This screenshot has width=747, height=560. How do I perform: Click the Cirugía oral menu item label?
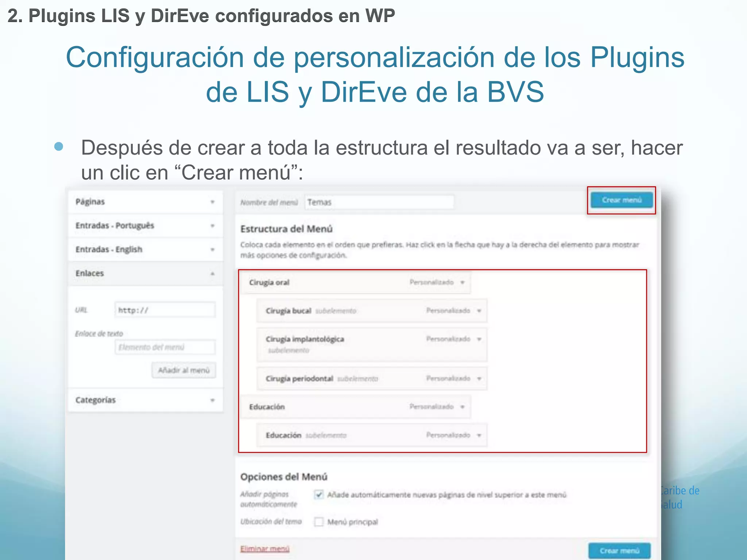pos(269,283)
